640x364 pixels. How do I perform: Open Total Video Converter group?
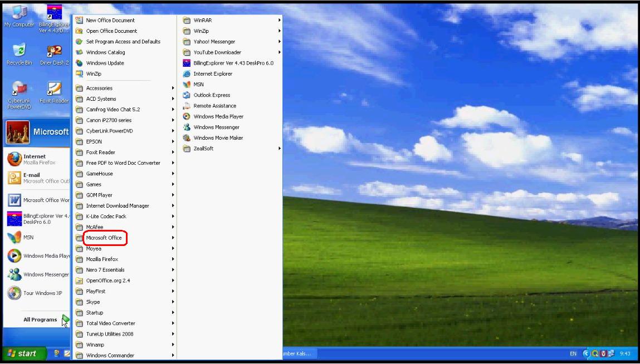125,323
